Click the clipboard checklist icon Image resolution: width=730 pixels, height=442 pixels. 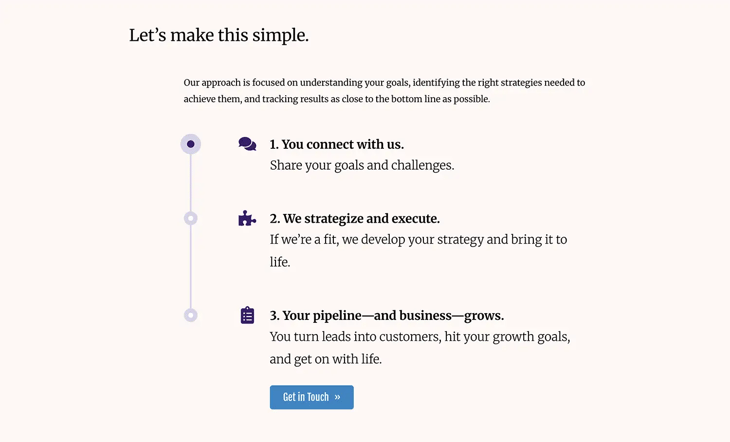point(247,315)
